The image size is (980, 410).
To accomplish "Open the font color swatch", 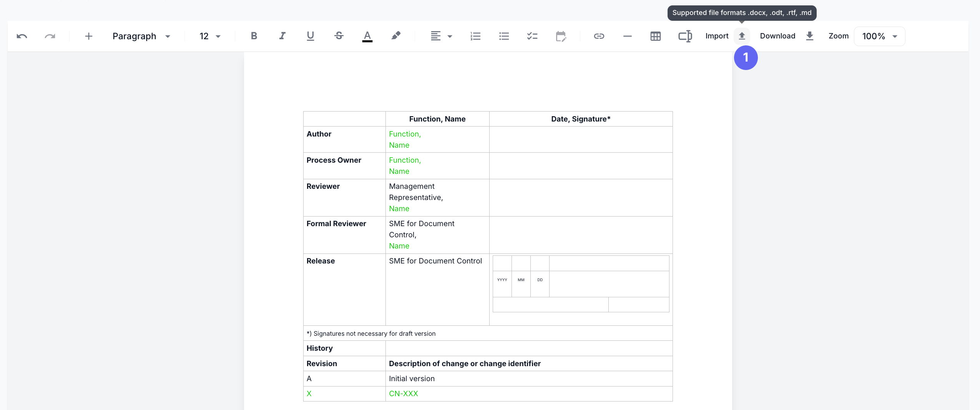I will 367,36.
